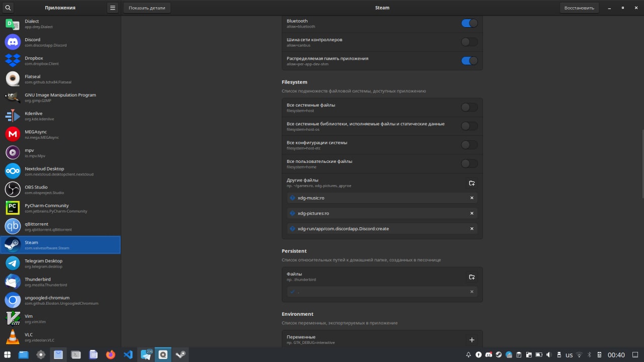
Task: Click the add folder icon for Другие файлы
Action: 471,183
